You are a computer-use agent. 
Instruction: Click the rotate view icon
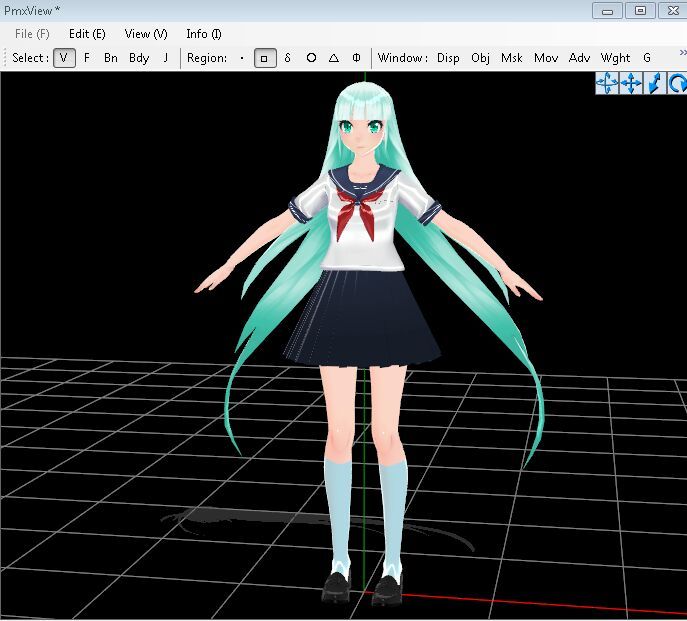pyautogui.click(x=677, y=83)
